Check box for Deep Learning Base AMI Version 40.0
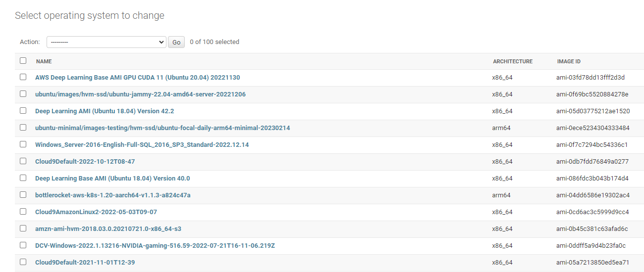The width and height of the screenshot is (644, 272). coord(23,178)
